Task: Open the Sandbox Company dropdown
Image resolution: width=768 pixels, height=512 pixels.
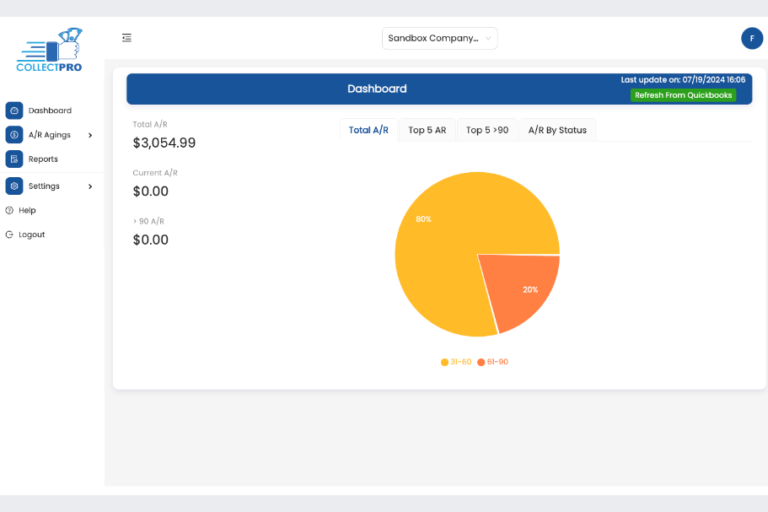Action: 439,38
